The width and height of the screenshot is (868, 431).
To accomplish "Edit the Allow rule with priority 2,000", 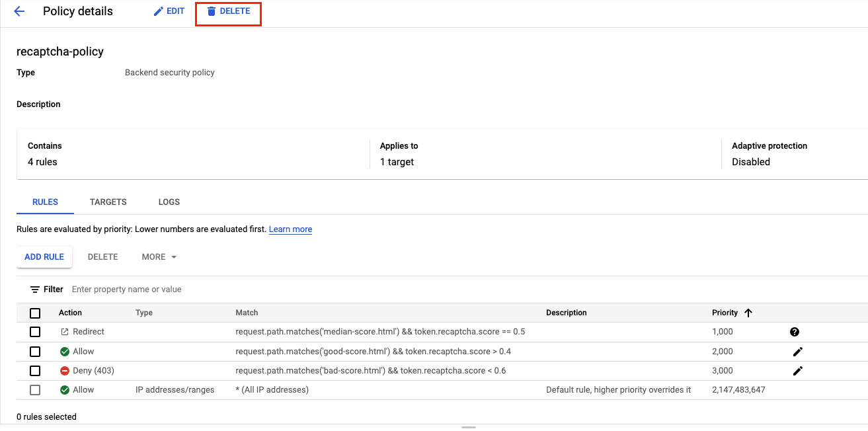I will [x=797, y=352].
